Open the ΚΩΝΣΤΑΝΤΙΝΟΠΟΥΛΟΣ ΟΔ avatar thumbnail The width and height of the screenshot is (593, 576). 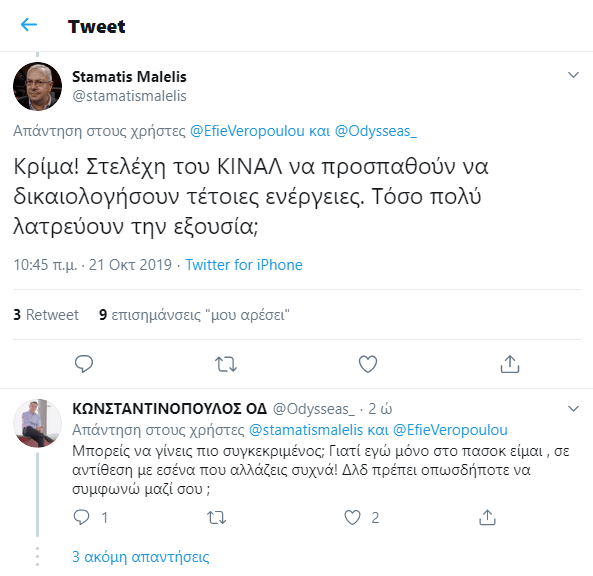pyautogui.click(x=37, y=423)
